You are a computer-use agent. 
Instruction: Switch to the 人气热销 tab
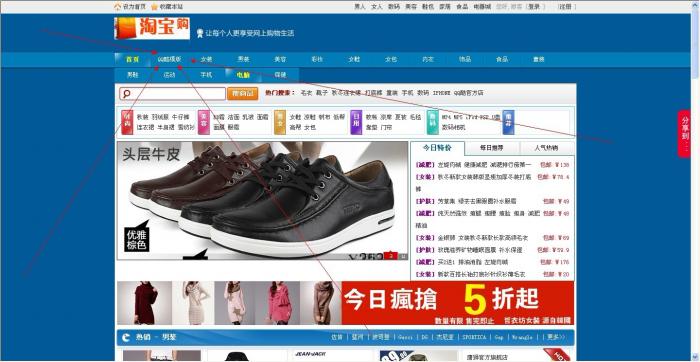[x=546, y=148]
